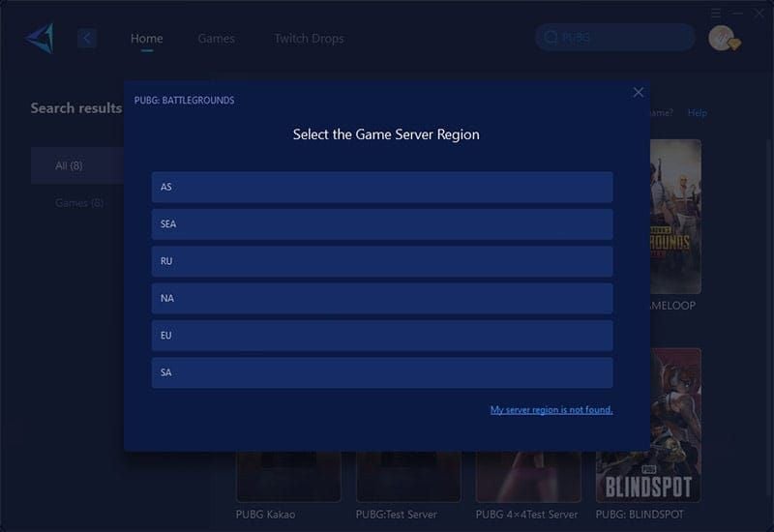The width and height of the screenshot is (774, 532).
Task: Switch to the Games tab
Action: (216, 39)
